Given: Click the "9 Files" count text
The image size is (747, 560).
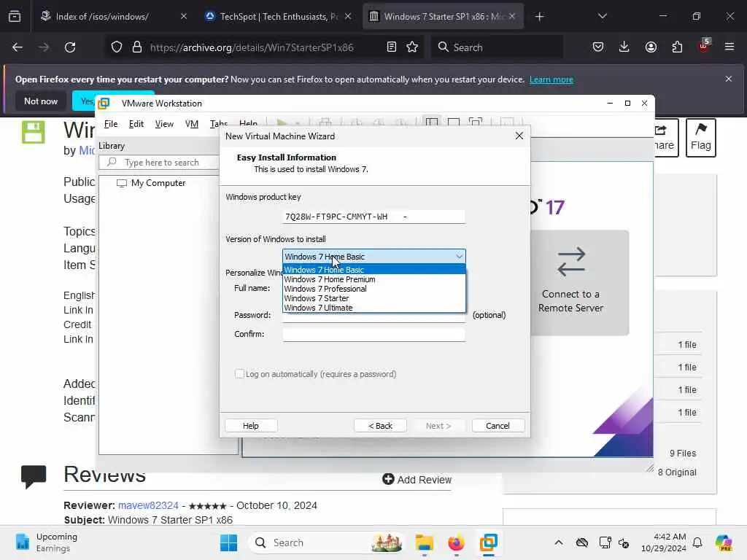Looking at the screenshot, I should [683, 454].
